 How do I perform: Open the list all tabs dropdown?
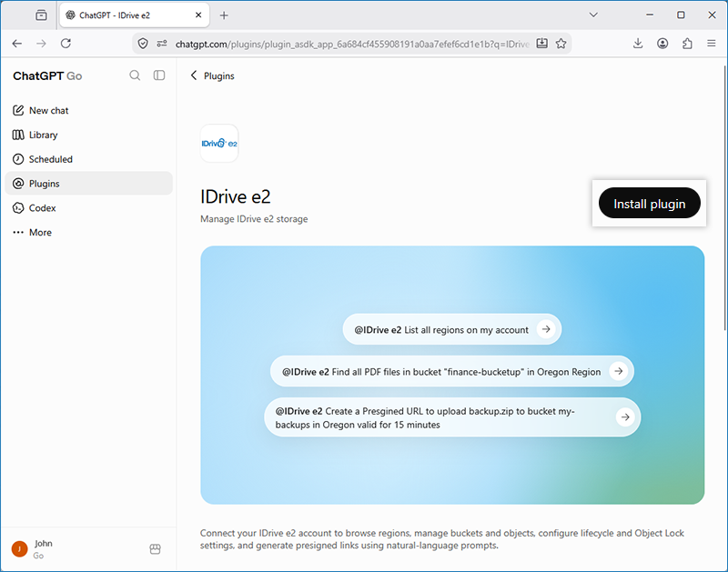(593, 15)
